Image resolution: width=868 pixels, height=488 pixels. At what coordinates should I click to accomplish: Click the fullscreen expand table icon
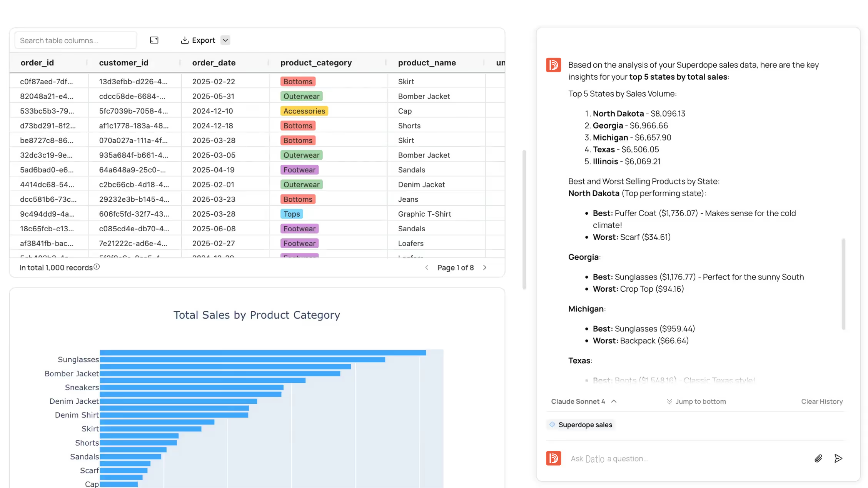154,40
